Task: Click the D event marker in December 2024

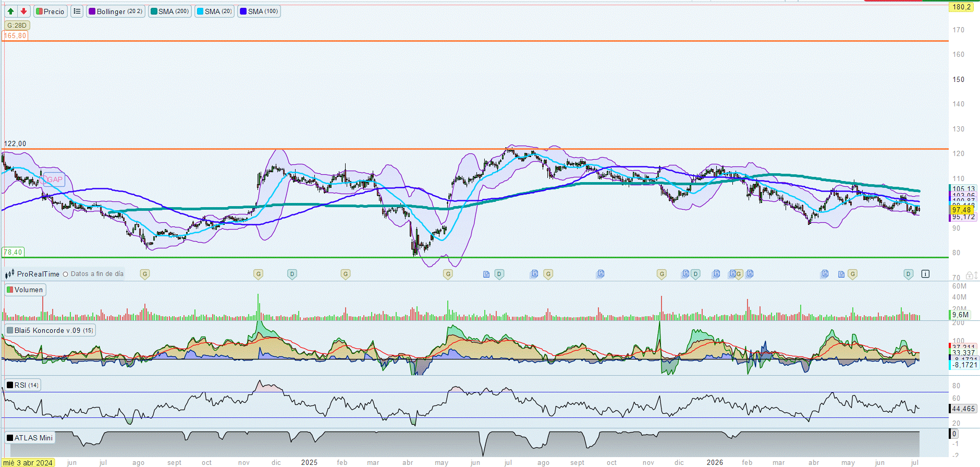Action: point(292,274)
